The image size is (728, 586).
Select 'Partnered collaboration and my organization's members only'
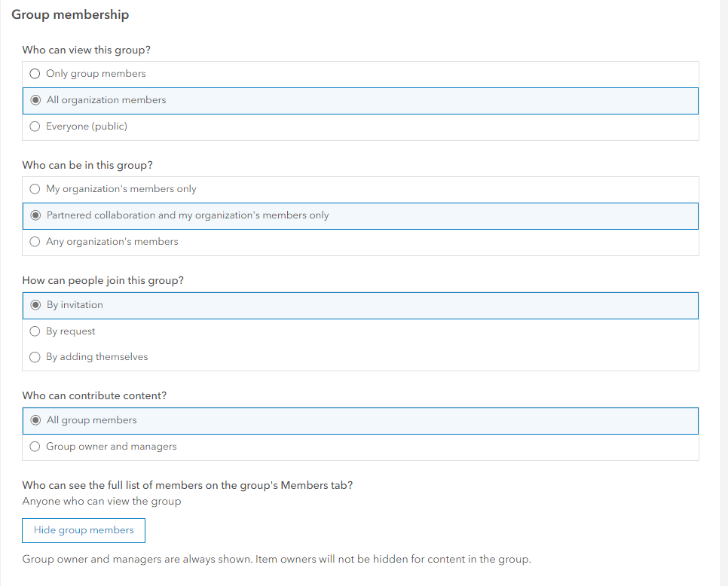[35, 215]
